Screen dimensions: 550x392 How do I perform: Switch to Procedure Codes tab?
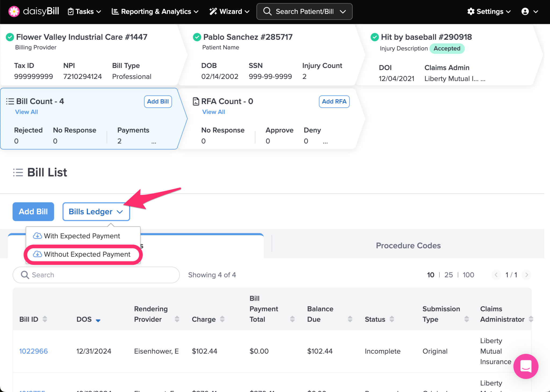tap(408, 245)
